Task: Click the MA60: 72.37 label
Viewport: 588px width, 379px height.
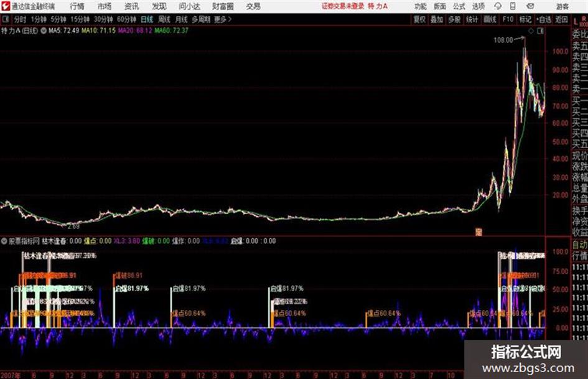Action: 171,30
